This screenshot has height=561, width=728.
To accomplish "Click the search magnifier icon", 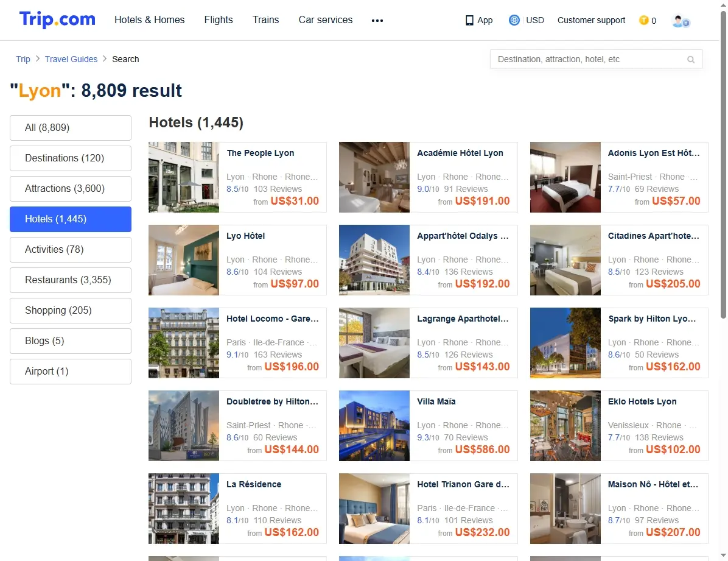I will tap(691, 60).
